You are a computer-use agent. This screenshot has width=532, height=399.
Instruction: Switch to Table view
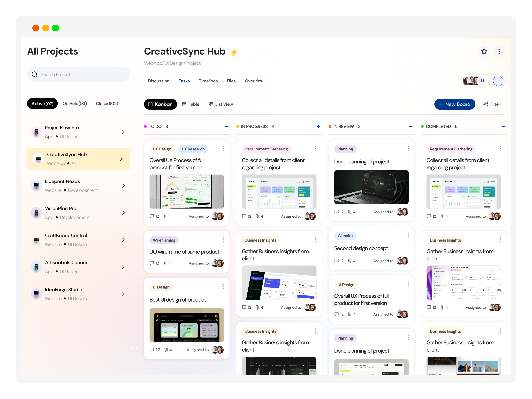click(x=190, y=104)
